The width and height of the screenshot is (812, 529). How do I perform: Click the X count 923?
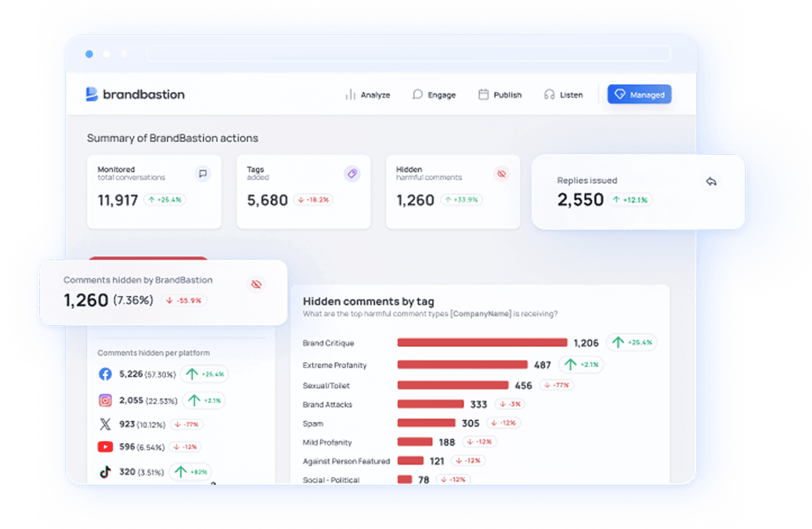tap(127, 424)
